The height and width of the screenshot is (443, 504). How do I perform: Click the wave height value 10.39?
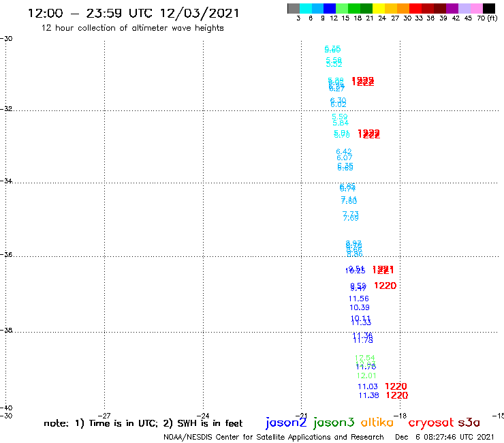coord(360,307)
